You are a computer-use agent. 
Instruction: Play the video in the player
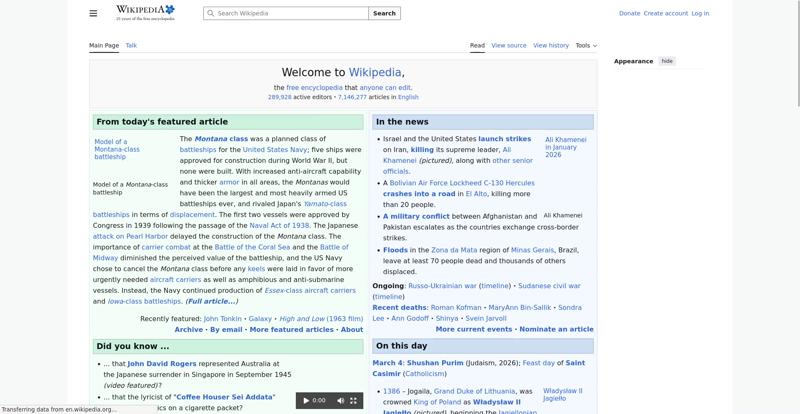[x=306, y=400]
